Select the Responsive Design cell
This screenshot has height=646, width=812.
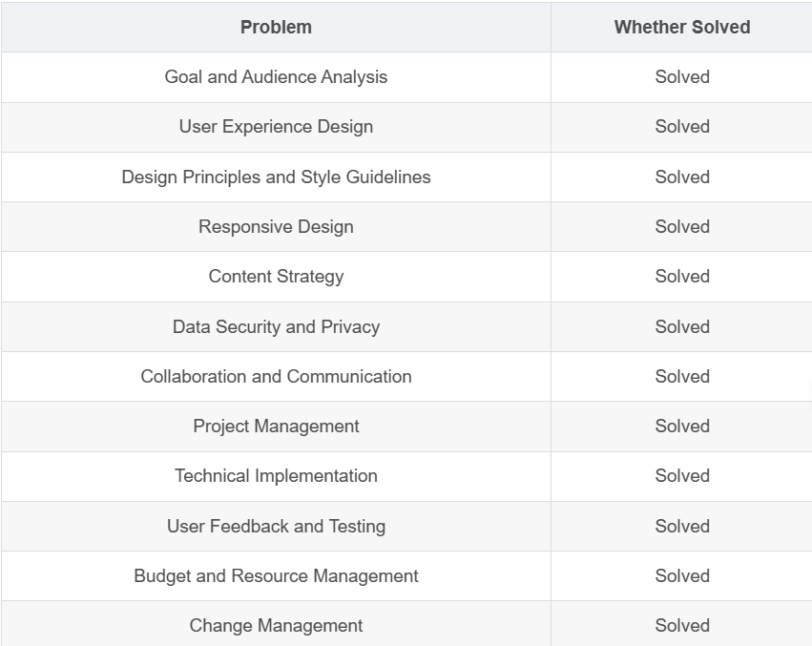(x=276, y=227)
